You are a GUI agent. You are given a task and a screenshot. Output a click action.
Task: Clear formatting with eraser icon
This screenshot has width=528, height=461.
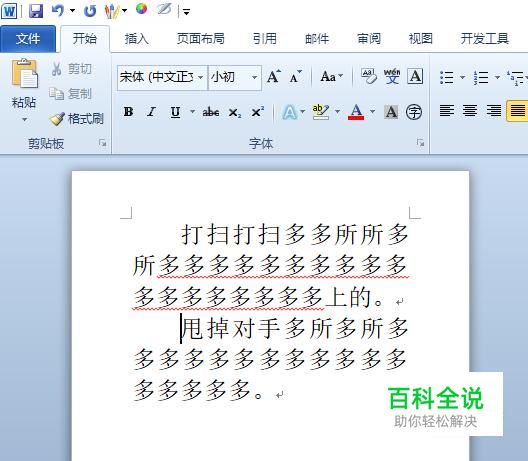click(x=369, y=76)
